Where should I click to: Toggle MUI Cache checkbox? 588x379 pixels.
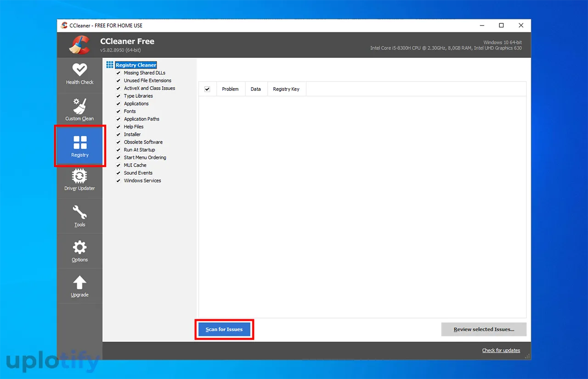pos(118,165)
